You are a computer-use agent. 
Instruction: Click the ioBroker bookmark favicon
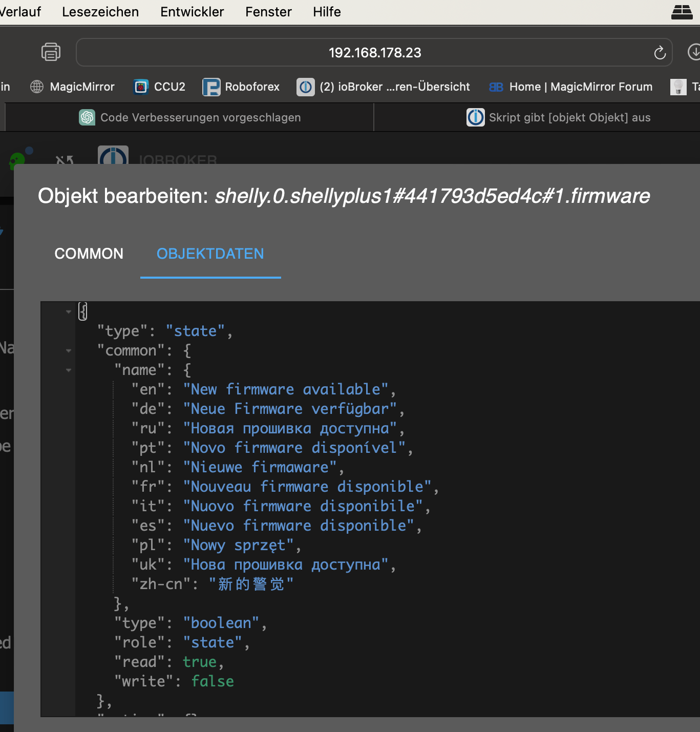305,87
